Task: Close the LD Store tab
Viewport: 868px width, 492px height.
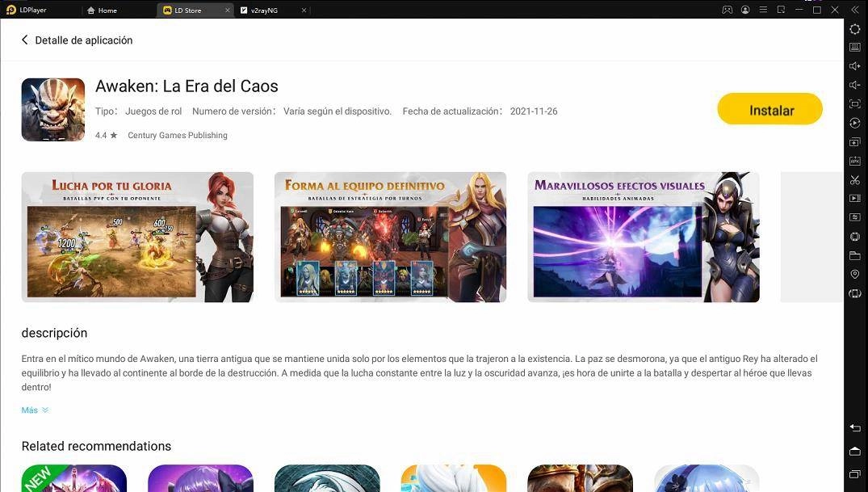Action: click(227, 10)
